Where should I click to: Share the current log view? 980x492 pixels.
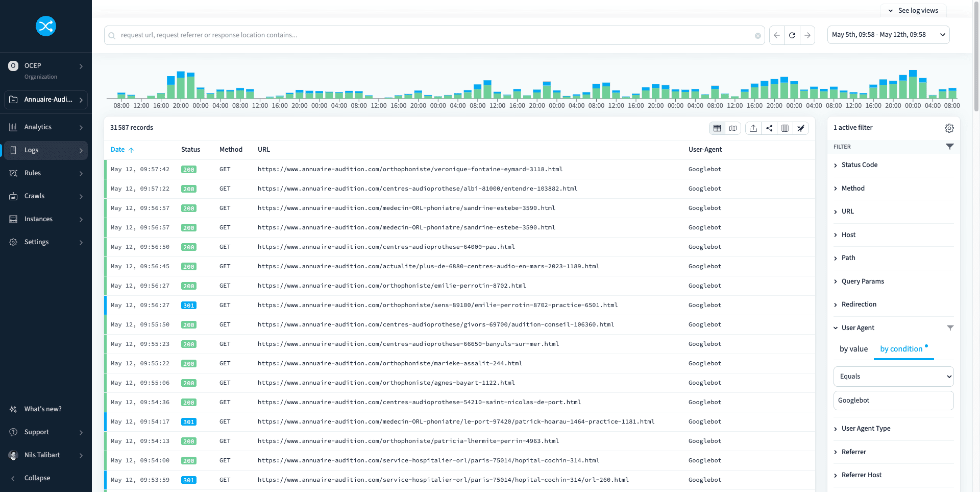coord(769,128)
